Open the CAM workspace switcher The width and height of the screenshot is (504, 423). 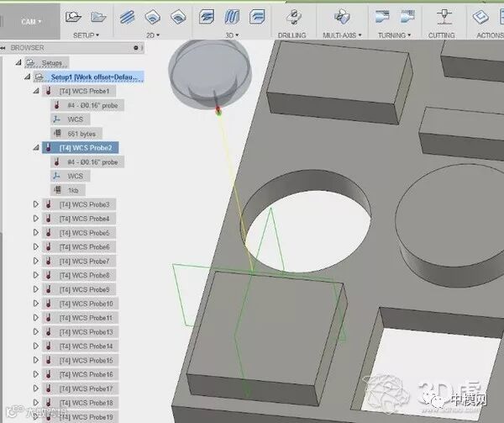31,22
